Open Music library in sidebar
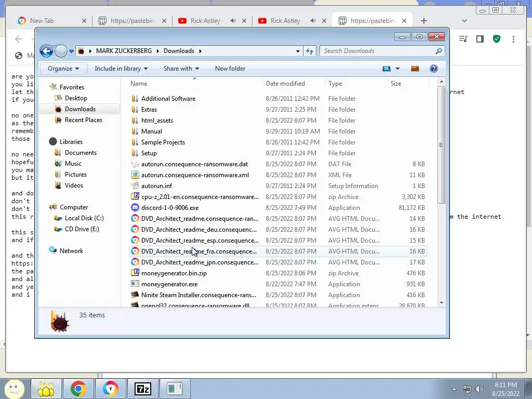This screenshot has width=532, height=399. (73, 164)
